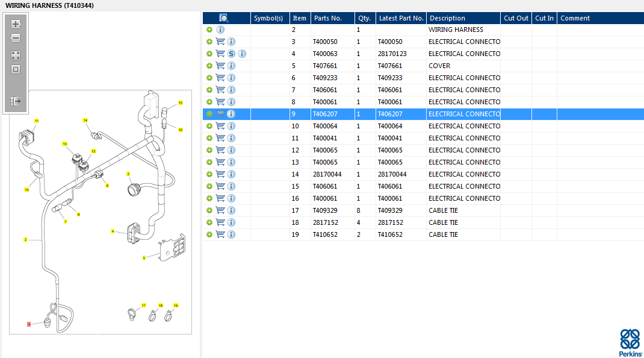This screenshot has width=644, height=358.
Task: Open info for item 12 T400065
Action: (231, 150)
